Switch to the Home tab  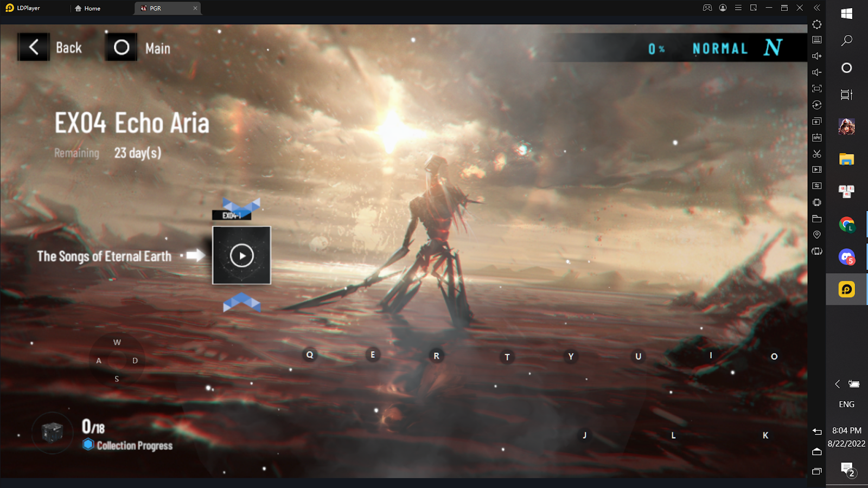pos(87,8)
